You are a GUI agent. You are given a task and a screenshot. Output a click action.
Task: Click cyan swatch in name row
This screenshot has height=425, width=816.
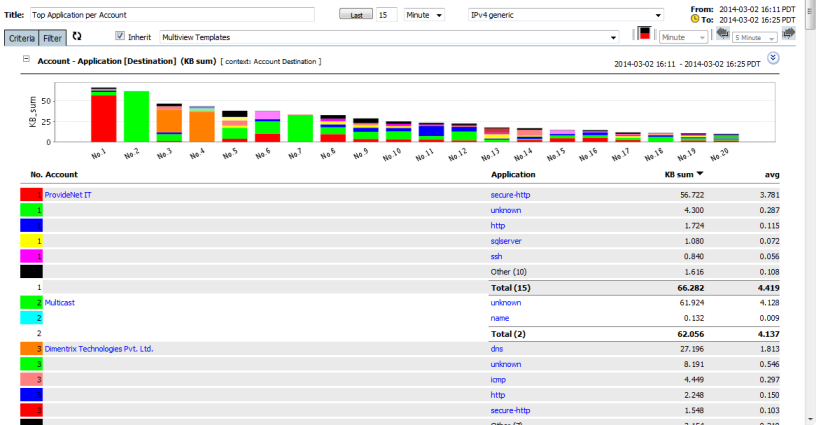point(31,318)
